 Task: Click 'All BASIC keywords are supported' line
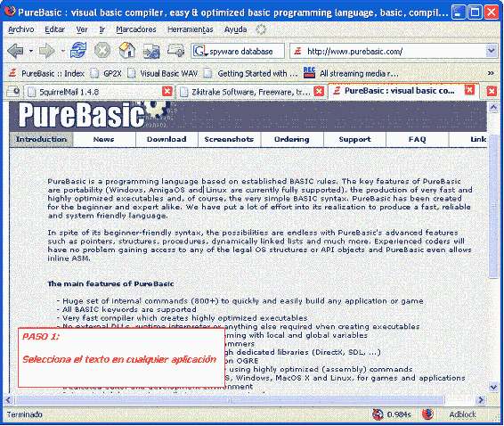[129, 309]
